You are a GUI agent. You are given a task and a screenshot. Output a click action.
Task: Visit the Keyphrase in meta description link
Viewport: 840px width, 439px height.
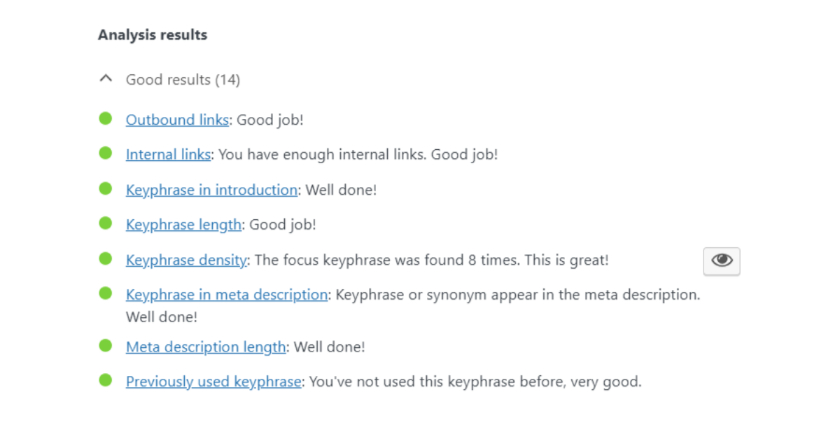coord(227,294)
